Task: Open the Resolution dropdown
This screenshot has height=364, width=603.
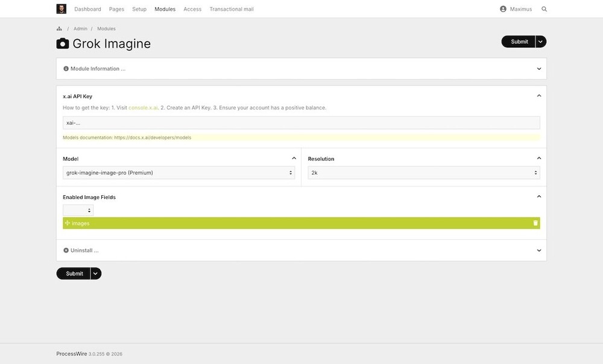Action: pos(423,173)
